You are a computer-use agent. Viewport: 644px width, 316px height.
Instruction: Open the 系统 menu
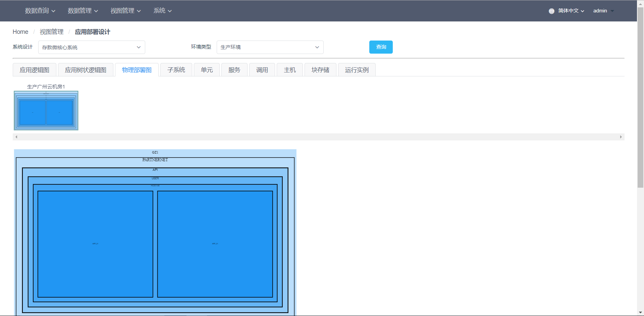[162, 11]
